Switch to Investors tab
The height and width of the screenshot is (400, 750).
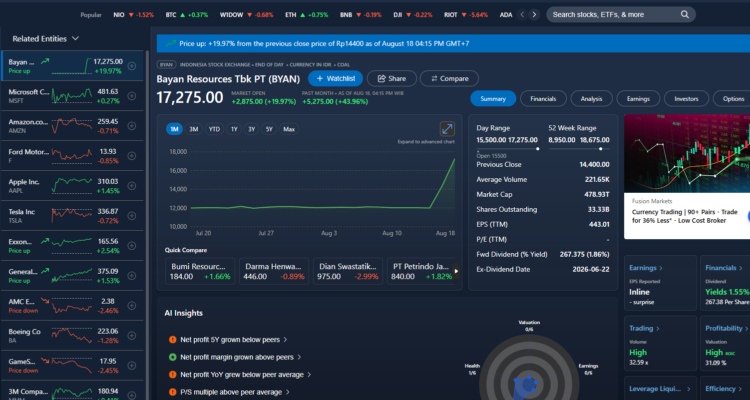click(x=686, y=99)
